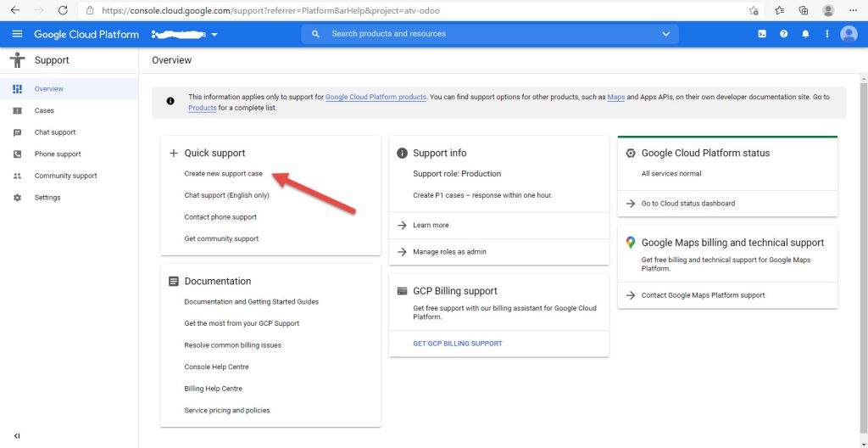Click the Chat support bubble icon
Screen dimensions: 868x448
pyautogui.click(x=17, y=132)
